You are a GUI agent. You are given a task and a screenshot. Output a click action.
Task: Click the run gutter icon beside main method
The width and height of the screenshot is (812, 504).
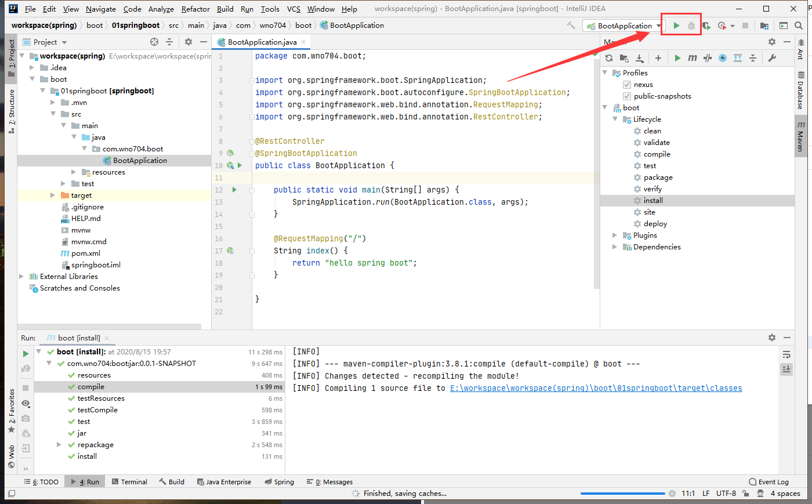pos(234,190)
